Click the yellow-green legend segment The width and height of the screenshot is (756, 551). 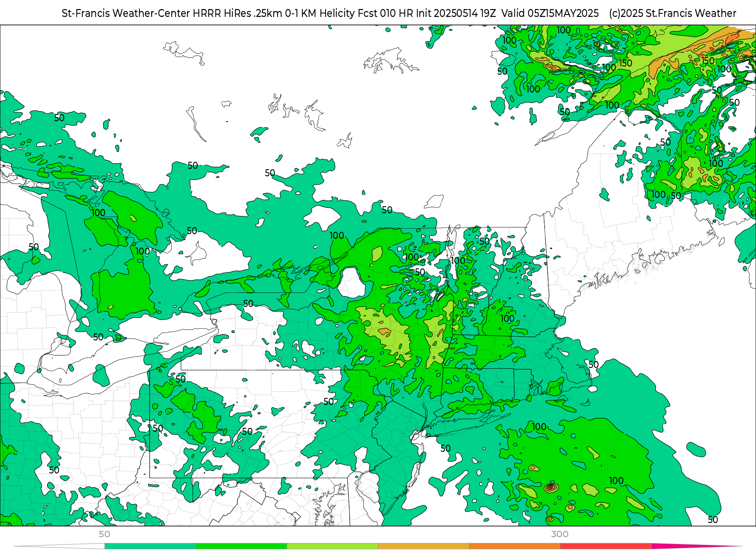pos(332,546)
